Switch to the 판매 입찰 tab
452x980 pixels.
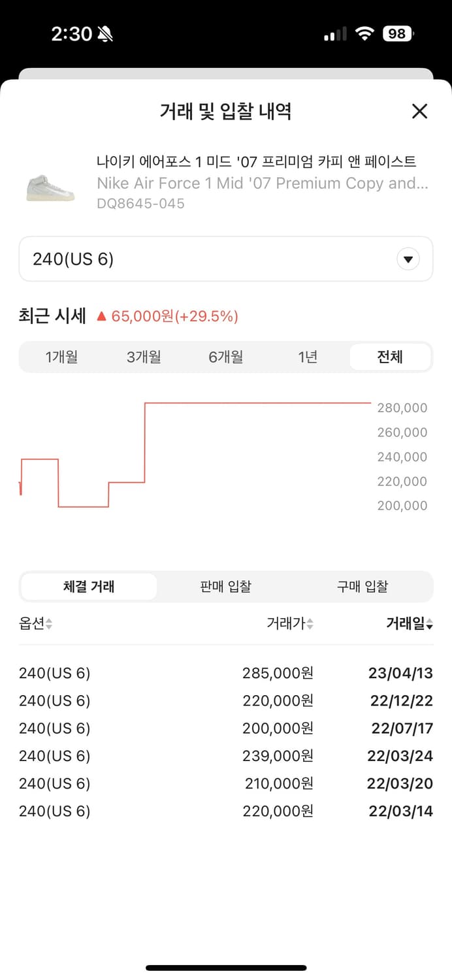coord(225,586)
